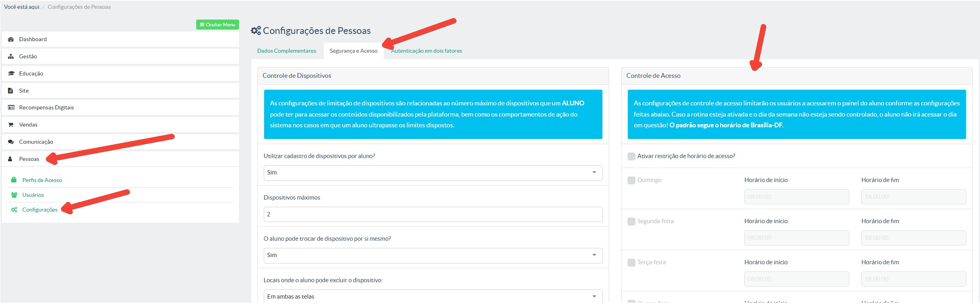The image size is (980, 305).
Task: Click the Vendas shopping cart icon
Action: [11, 125]
